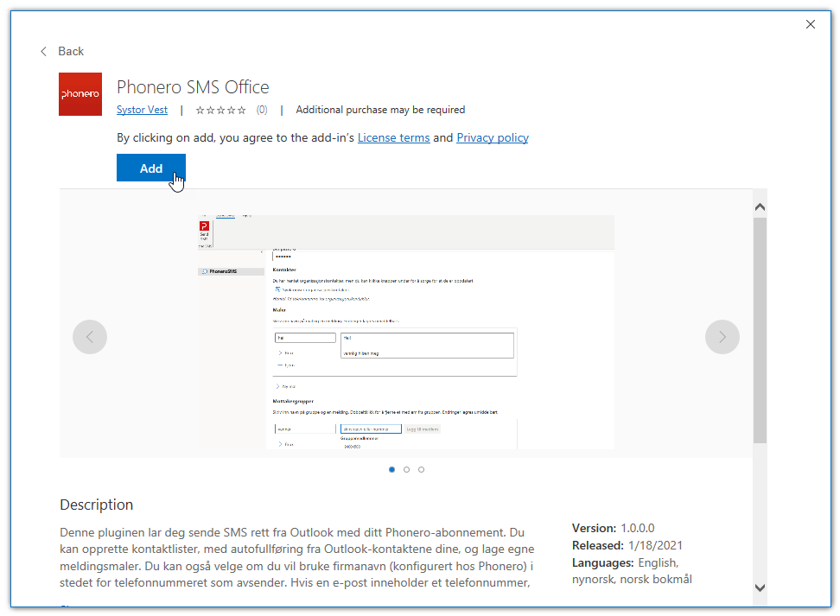Click the Languages English label
This screenshot has height=616, width=840.
tap(626, 562)
